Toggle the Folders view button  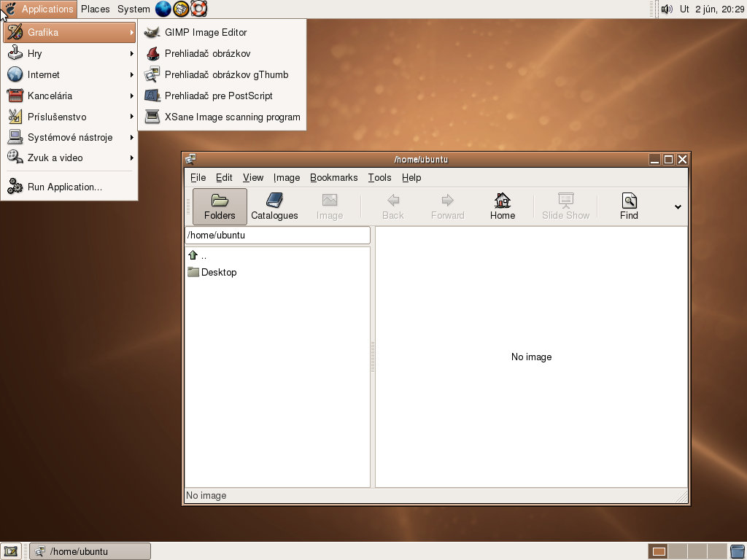pos(220,206)
